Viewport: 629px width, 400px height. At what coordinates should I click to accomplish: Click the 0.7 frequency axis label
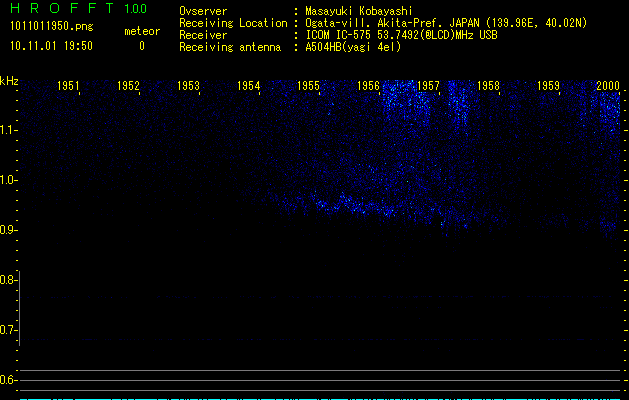[7, 330]
